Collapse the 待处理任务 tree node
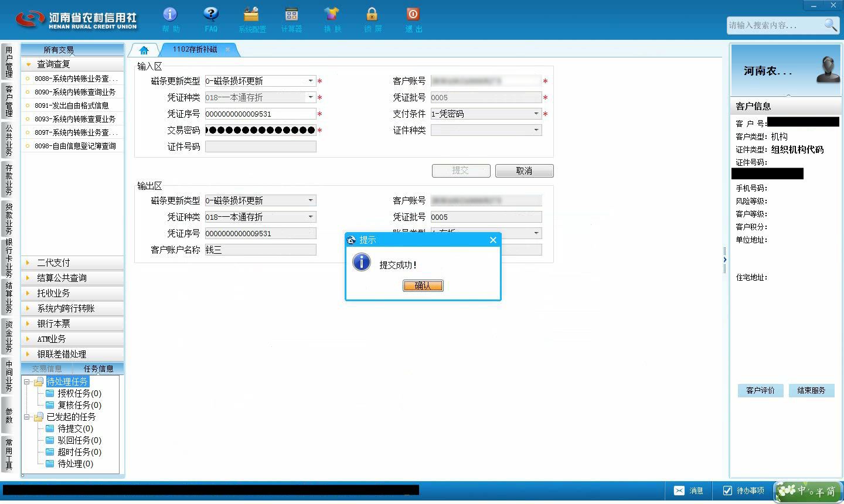The width and height of the screenshot is (844, 504). click(27, 382)
